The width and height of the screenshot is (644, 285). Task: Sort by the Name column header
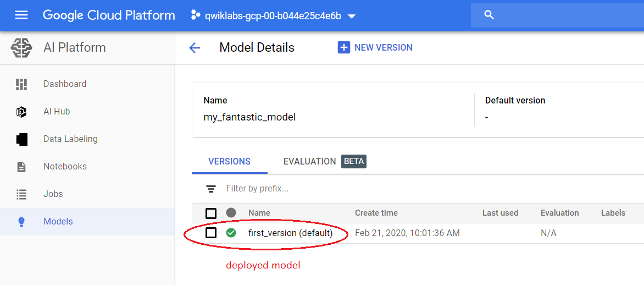(x=259, y=213)
